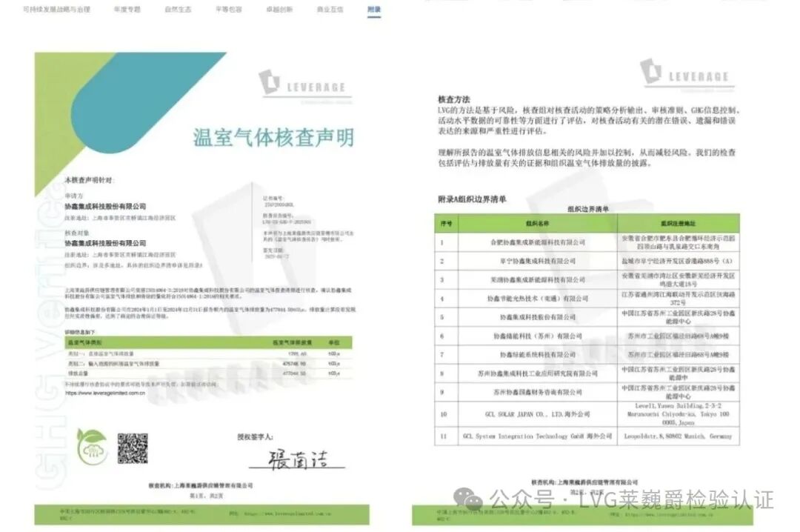The width and height of the screenshot is (800, 532).
Task: Click the 组织名称 column header
Action: point(538,224)
